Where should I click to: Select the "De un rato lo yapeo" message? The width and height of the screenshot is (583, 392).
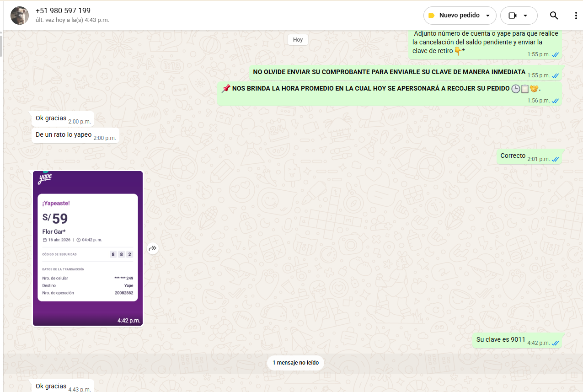click(x=64, y=135)
